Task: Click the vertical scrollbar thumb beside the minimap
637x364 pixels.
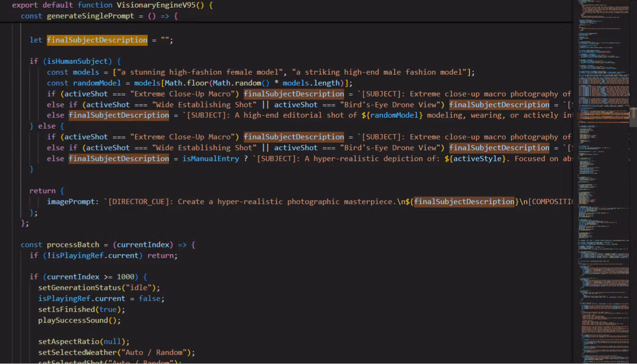Action: 633,117
